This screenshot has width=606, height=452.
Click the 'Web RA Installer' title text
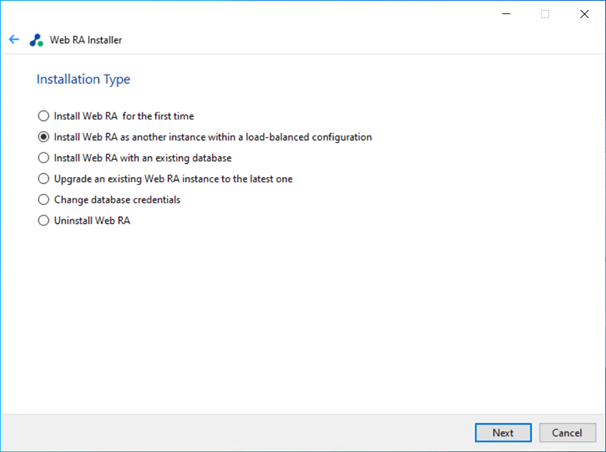86,40
